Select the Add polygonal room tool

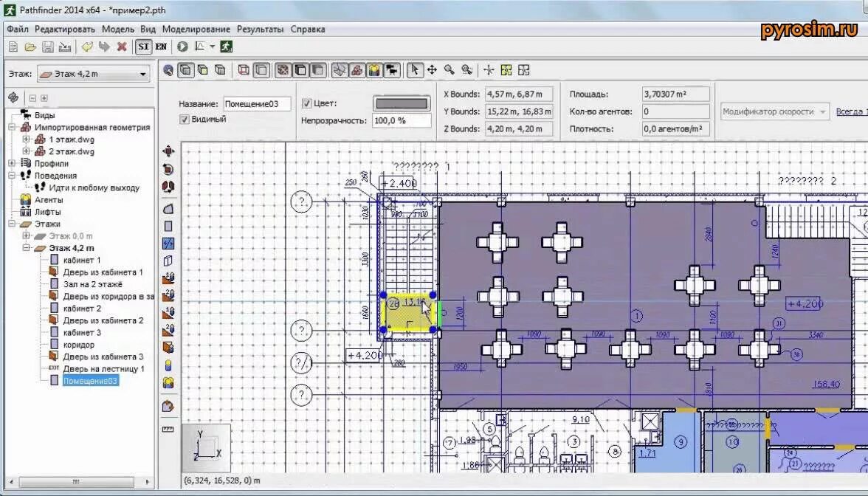(x=168, y=209)
